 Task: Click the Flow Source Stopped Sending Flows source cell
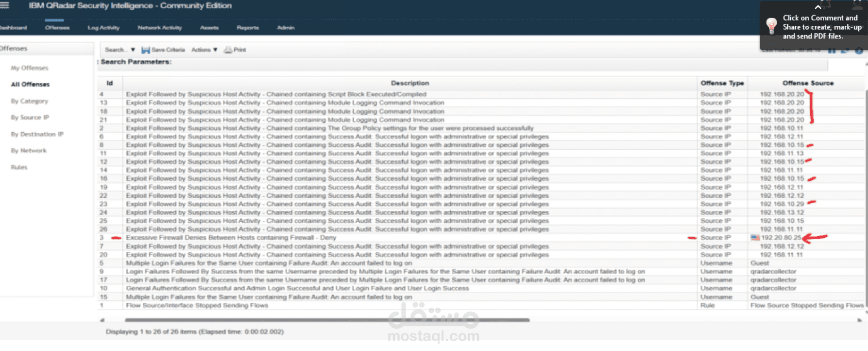coord(807,305)
